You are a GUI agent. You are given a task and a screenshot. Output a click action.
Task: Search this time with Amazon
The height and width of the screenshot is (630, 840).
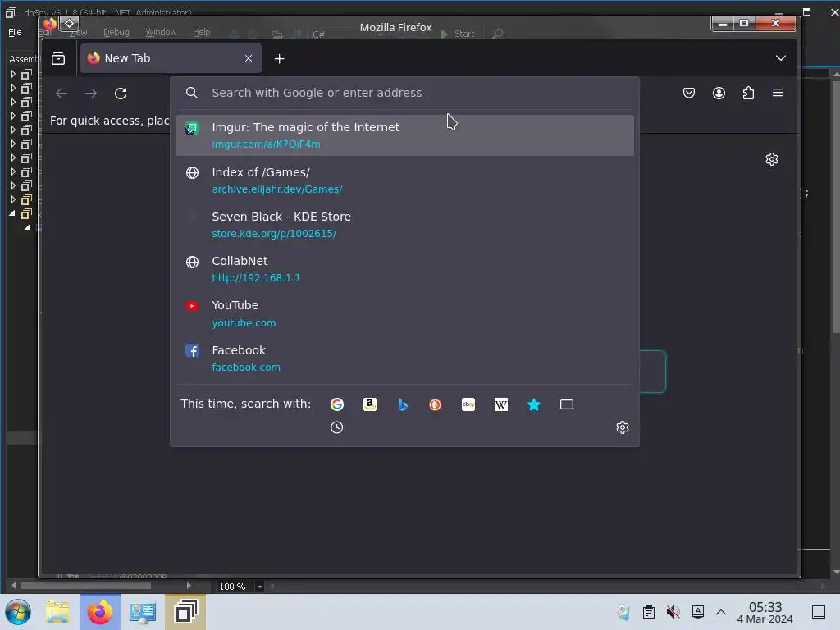click(370, 404)
